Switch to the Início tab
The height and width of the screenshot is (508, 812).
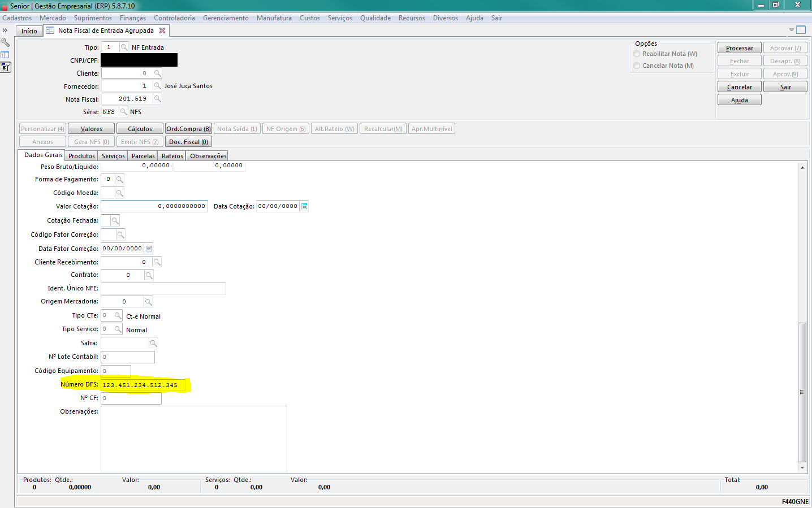[29, 31]
